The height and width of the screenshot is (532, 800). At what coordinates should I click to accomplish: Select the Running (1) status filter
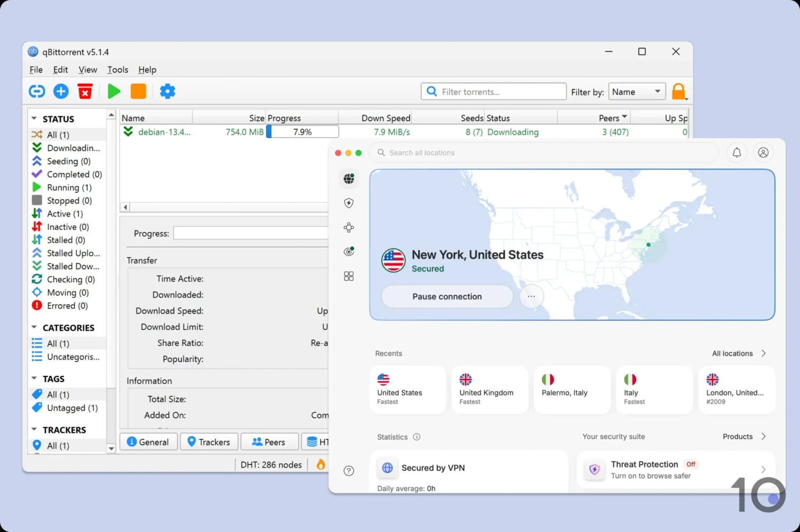pyautogui.click(x=68, y=187)
